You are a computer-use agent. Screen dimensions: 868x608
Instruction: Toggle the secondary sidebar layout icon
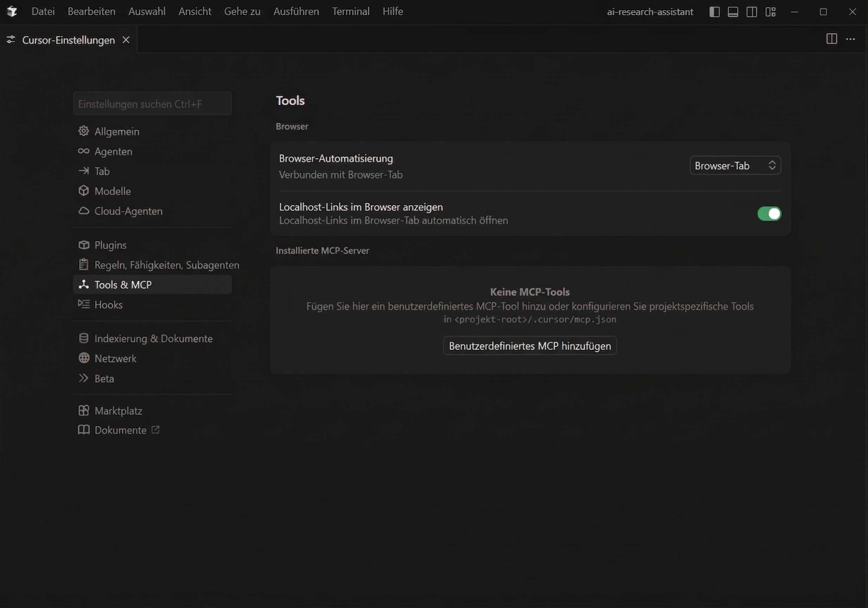(x=752, y=12)
